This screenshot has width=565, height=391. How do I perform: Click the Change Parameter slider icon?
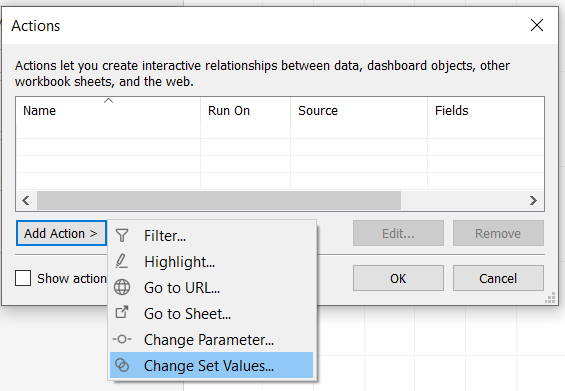tap(122, 339)
